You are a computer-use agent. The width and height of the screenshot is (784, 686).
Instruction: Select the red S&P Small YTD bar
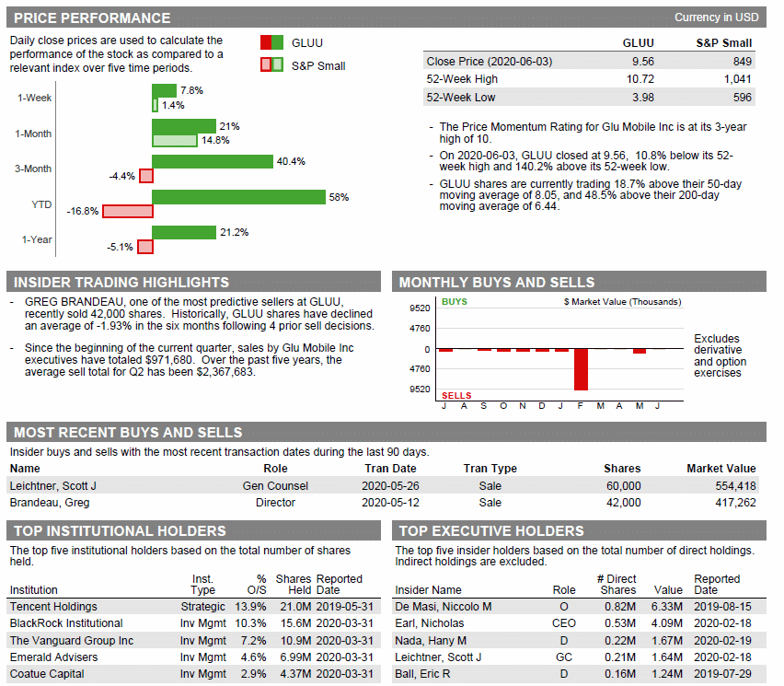128,211
